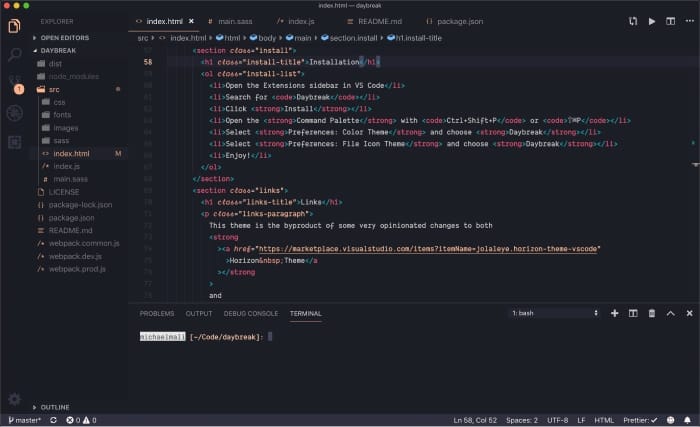Open the Debug Console panel tab
Screen dimensions: 700x427
tap(250, 314)
